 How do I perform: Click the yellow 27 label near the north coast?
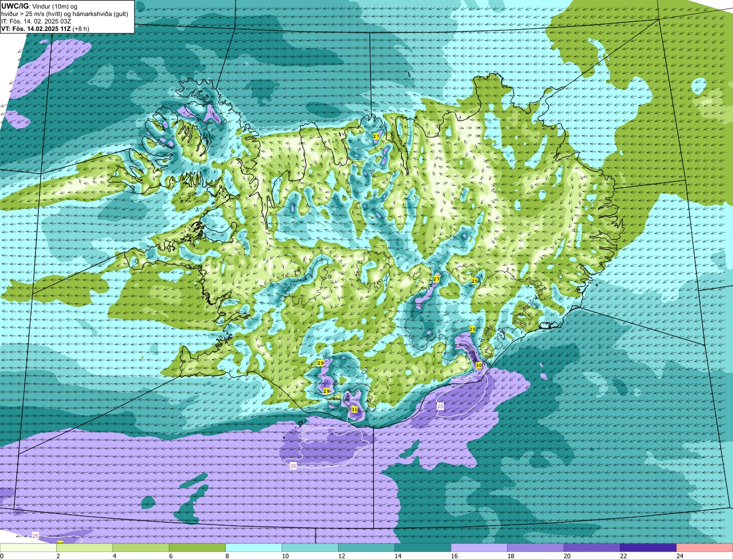point(376,136)
